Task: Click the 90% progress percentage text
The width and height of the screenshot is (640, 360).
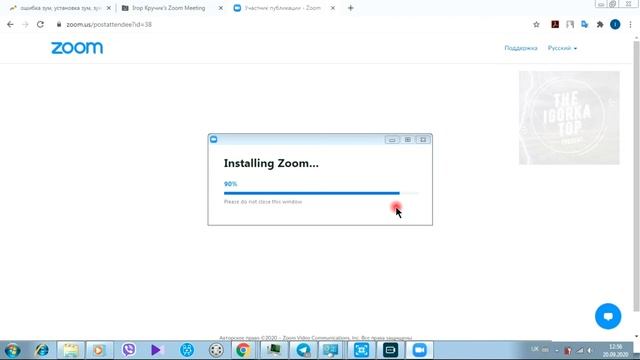Action: pos(230,184)
